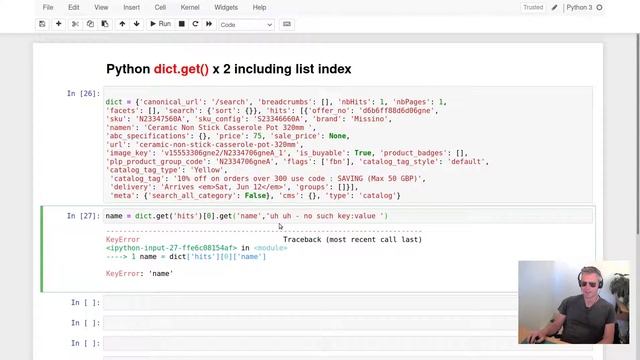
Task: Click the Trusted notebook indicator
Action: [533, 7]
